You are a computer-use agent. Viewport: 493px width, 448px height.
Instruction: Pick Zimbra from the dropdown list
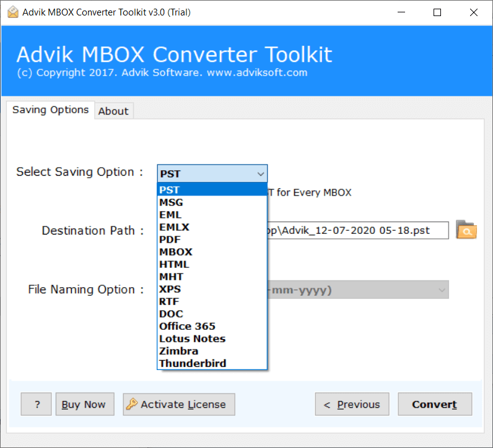click(212, 351)
